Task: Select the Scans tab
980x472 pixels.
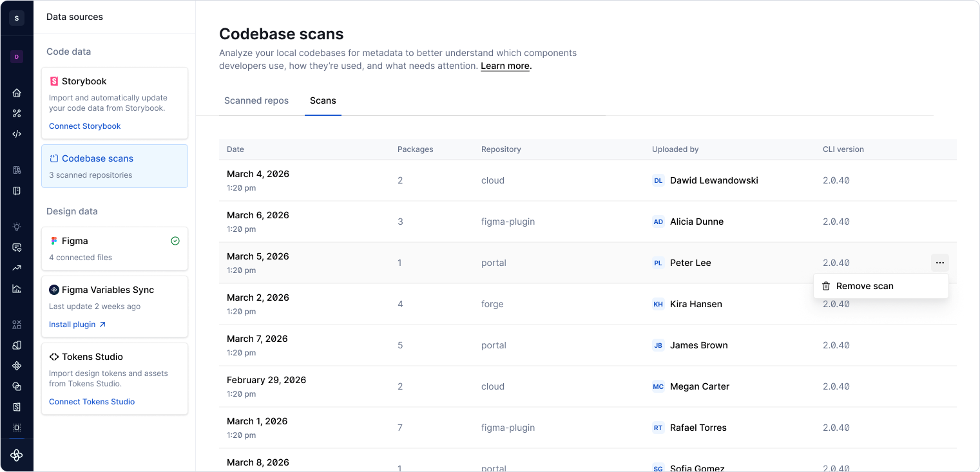Action: click(323, 100)
